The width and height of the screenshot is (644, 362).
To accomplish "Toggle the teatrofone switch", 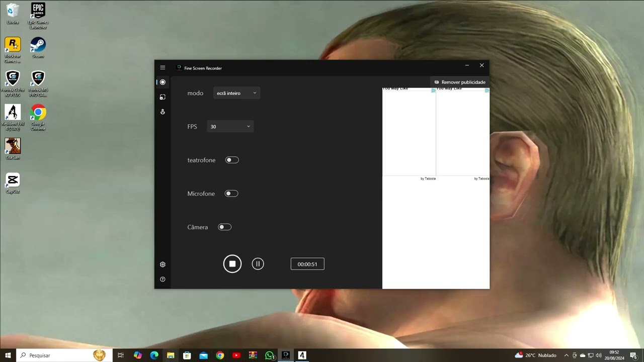I will tap(232, 160).
